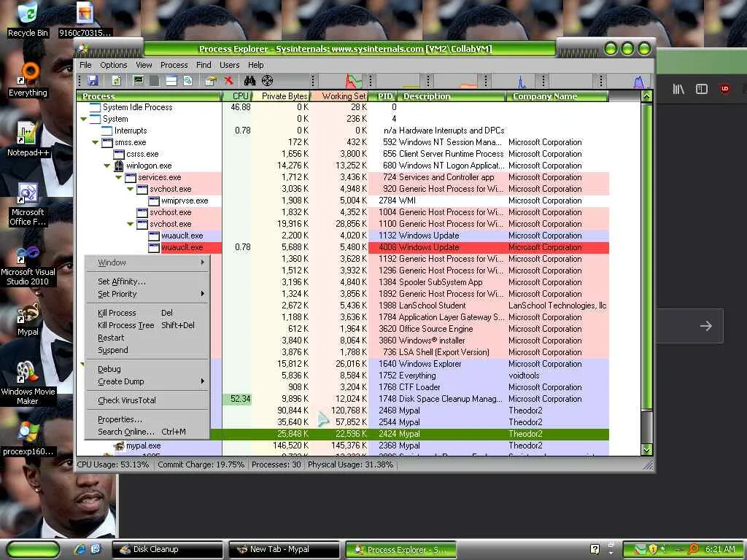
Task: Select the Everything desktop shortcut
Action: [28, 79]
